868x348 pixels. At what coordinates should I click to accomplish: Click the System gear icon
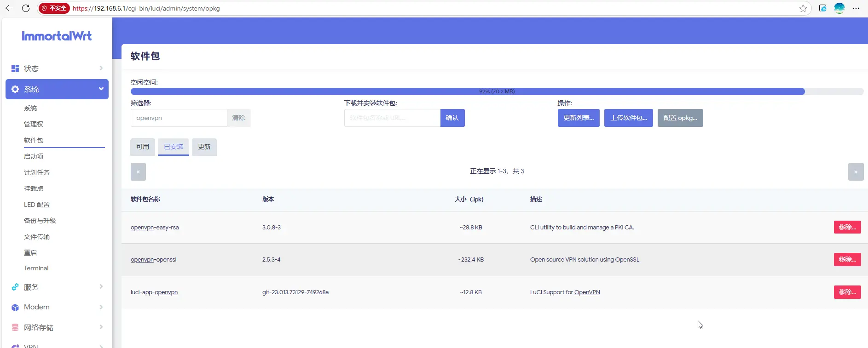tap(15, 89)
